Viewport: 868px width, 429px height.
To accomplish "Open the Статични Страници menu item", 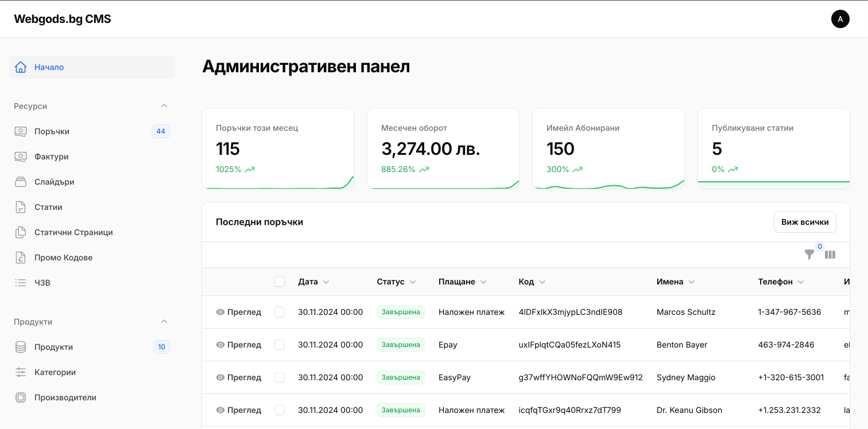I will click(92, 232).
